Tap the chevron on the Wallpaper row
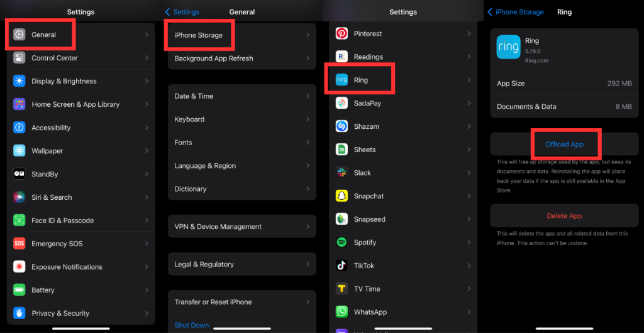Viewport: 644px width, 333px height. click(x=147, y=151)
